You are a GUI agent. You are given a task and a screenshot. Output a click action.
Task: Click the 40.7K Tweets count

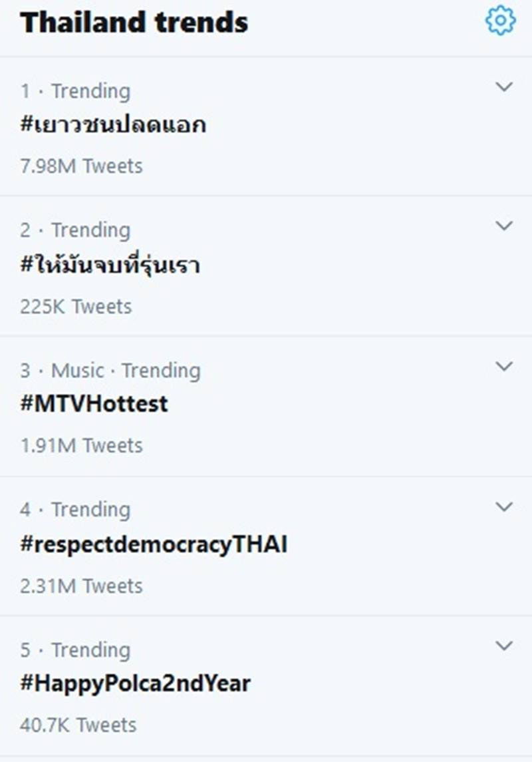(x=78, y=725)
